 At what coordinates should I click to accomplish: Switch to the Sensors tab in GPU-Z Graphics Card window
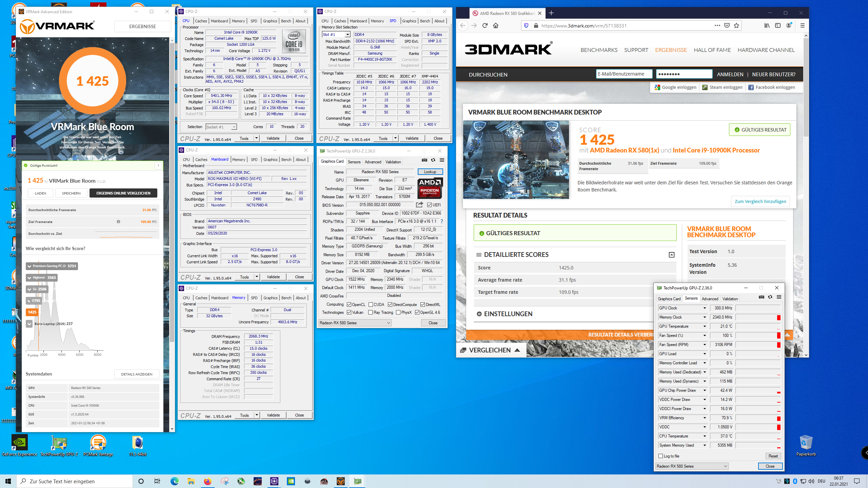click(x=354, y=162)
